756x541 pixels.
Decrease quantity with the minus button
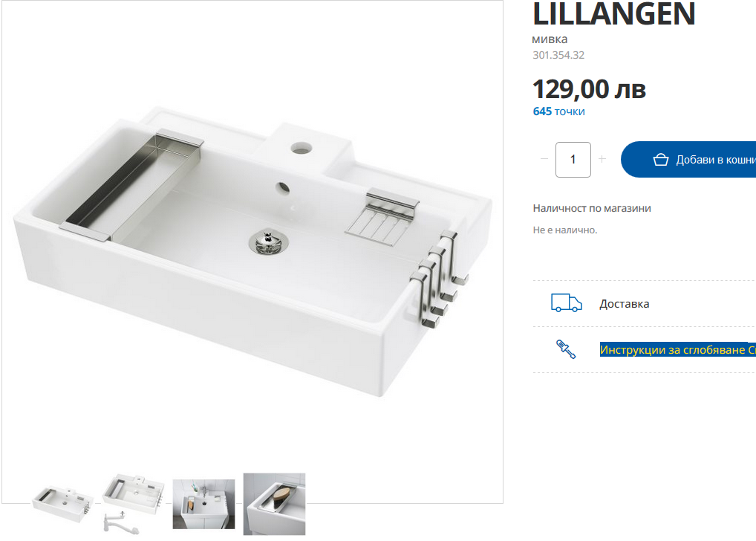point(544,159)
